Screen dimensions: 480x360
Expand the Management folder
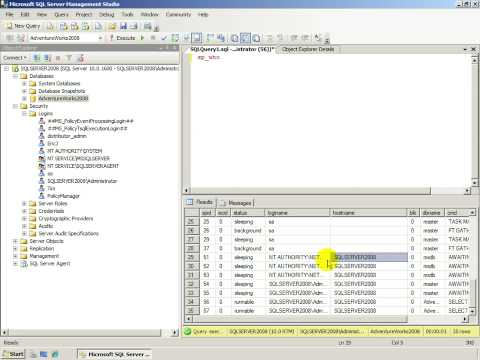point(15,256)
